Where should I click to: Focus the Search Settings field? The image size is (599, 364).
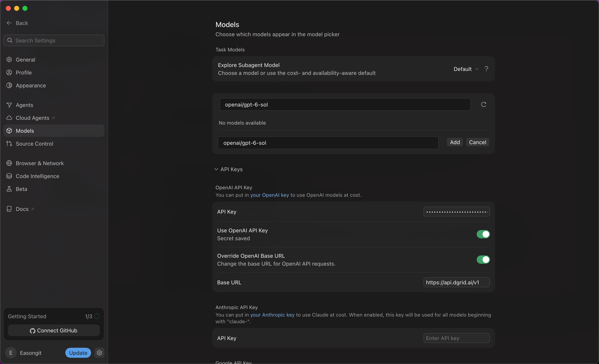click(x=54, y=40)
